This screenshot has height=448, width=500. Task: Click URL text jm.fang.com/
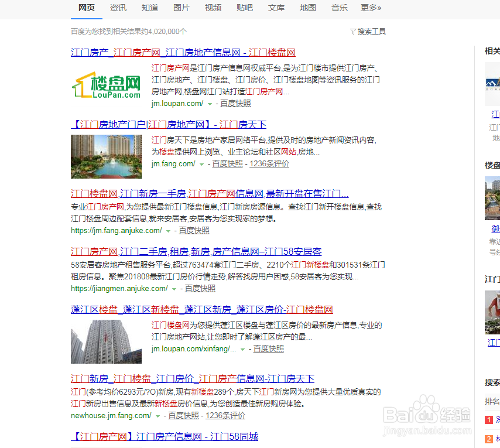[x=173, y=163]
